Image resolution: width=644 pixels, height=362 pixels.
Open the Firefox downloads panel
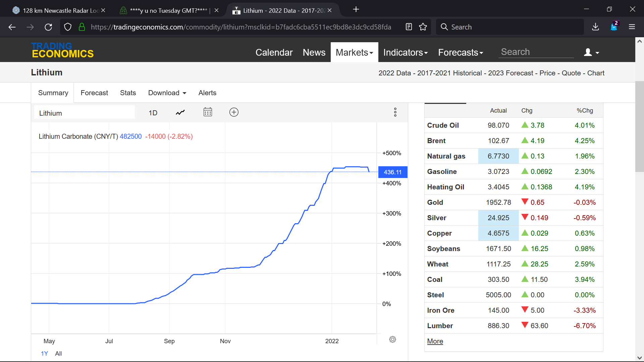click(596, 27)
